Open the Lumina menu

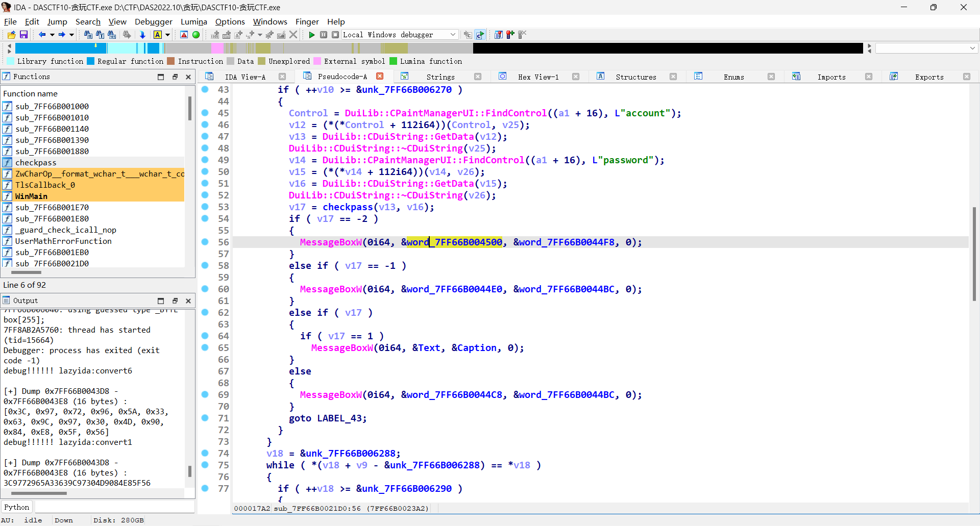(194, 21)
